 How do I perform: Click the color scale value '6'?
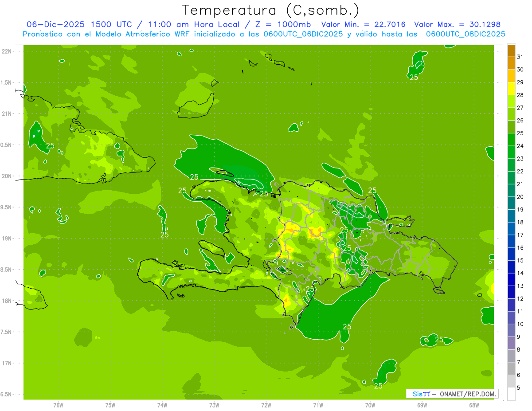click(x=519, y=375)
